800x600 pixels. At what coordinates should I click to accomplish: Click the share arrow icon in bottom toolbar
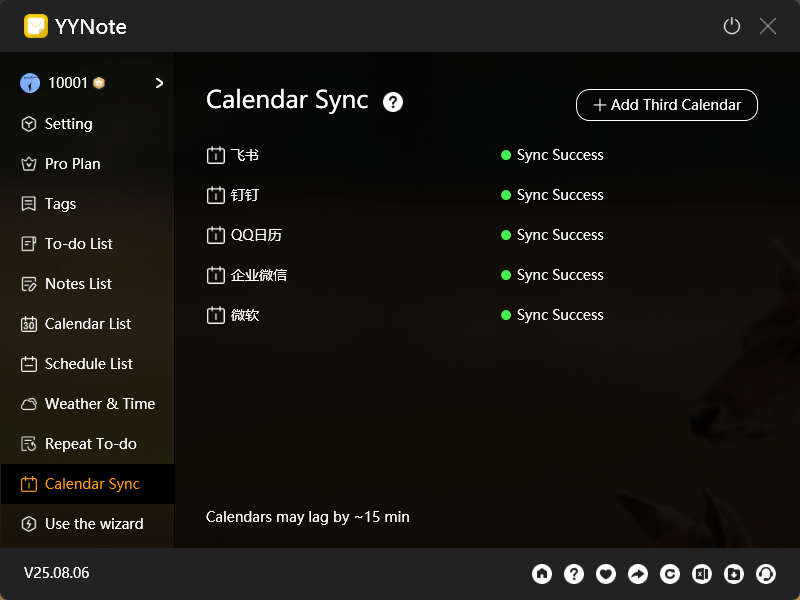coord(638,574)
